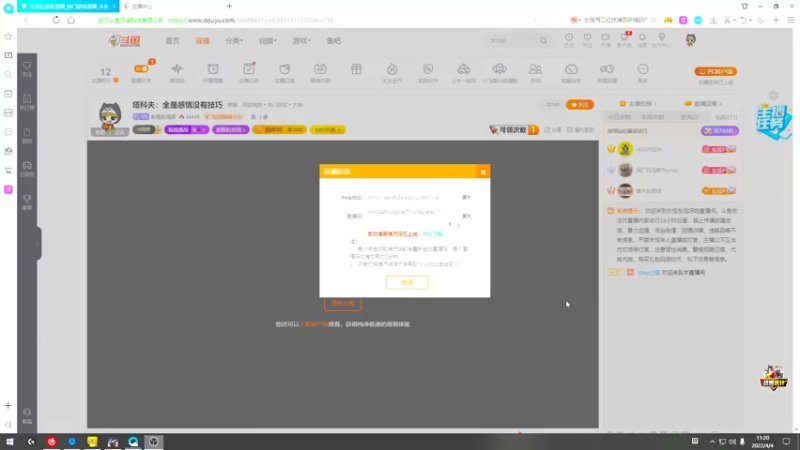
Task: Click the purple button above the fan list
Action: [719, 131]
